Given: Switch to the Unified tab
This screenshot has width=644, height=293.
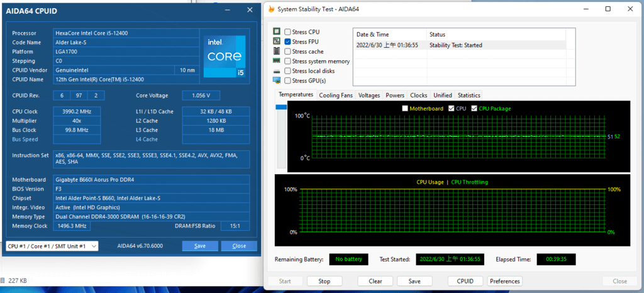Looking at the screenshot, I should tap(443, 95).
